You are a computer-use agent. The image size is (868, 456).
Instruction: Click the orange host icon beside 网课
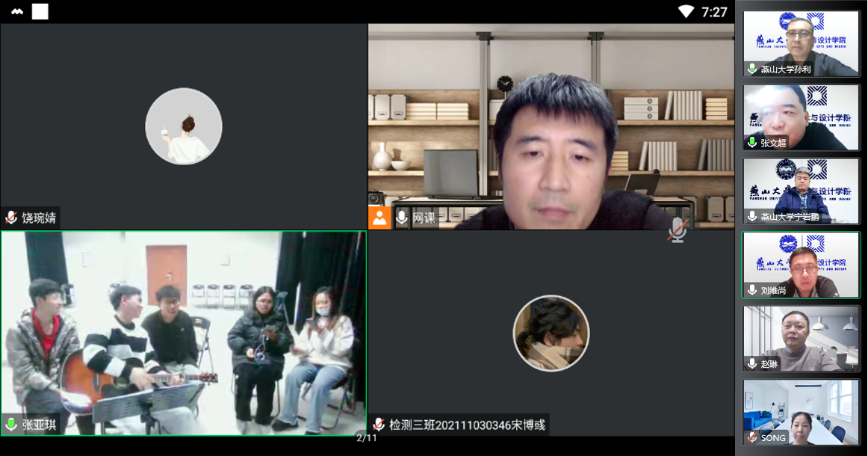point(379,218)
